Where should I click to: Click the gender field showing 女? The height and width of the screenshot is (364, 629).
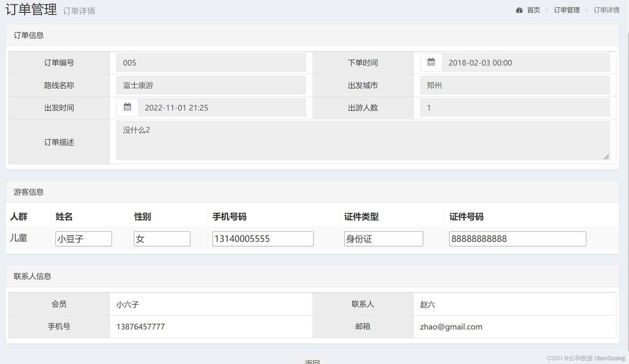click(x=162, y=239)
